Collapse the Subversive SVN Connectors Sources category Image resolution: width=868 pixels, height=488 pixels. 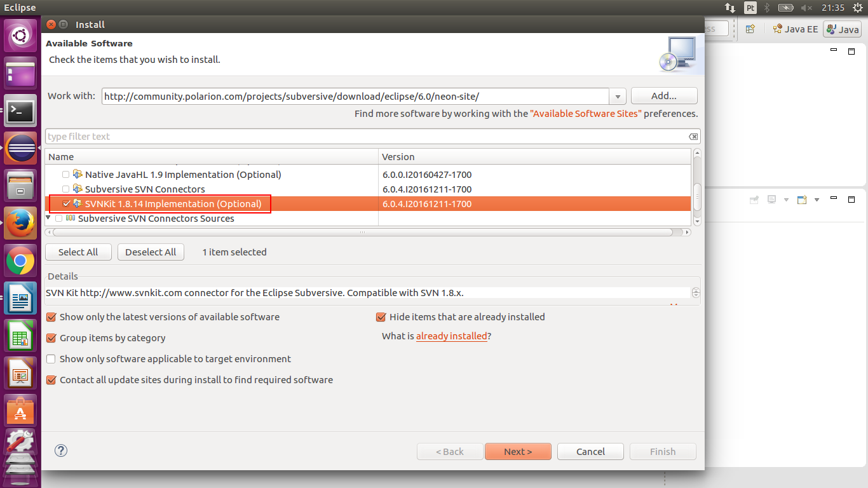(x=48, y=218)
